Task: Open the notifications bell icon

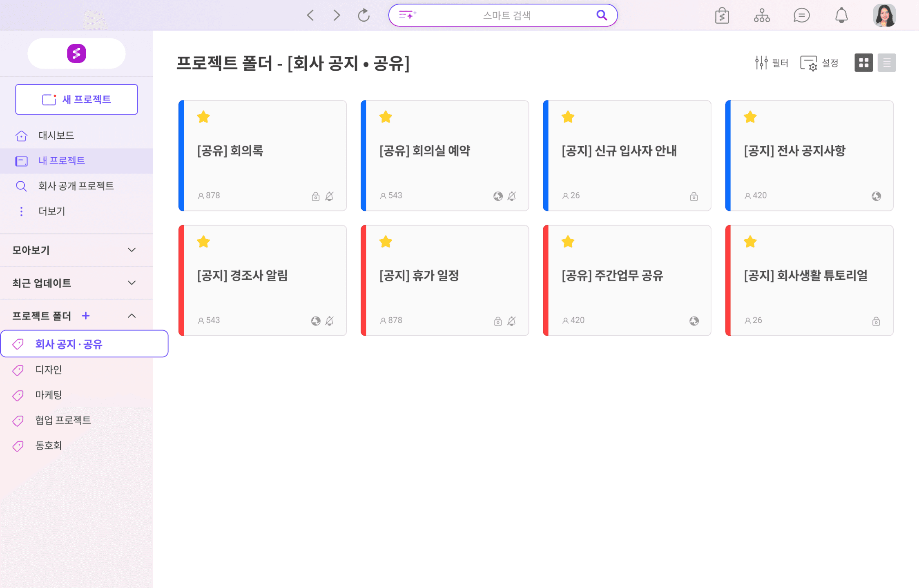Action: pos(841,16)
